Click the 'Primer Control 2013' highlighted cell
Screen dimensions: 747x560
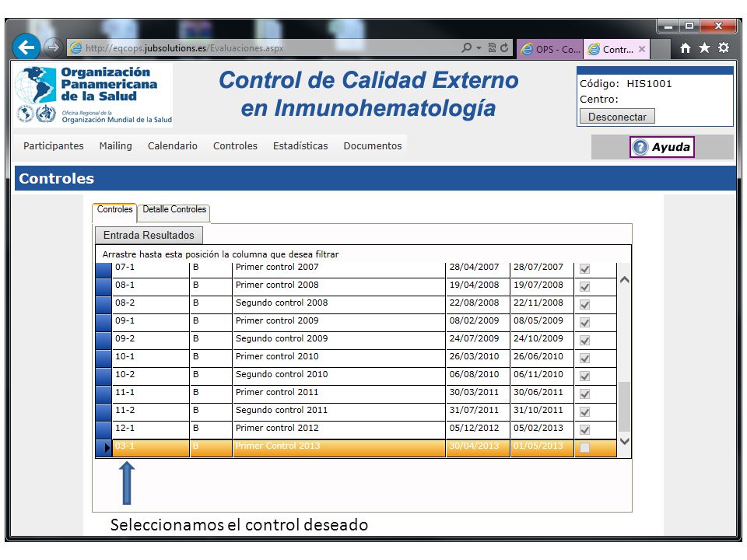pyautogui.click(x=338, y=448)
